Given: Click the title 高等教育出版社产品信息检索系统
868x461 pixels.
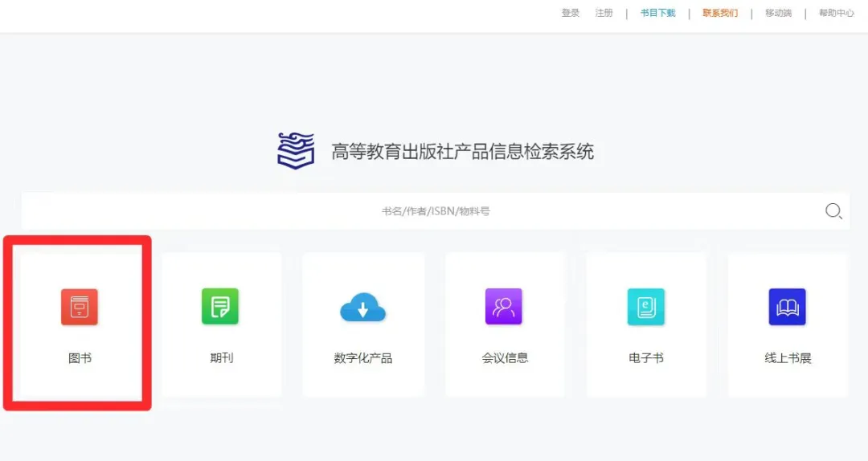Looking at the screenshot, I should 462,151.
